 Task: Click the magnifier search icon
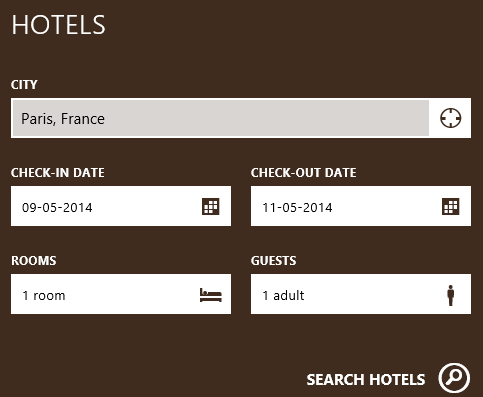click(454, 378)
